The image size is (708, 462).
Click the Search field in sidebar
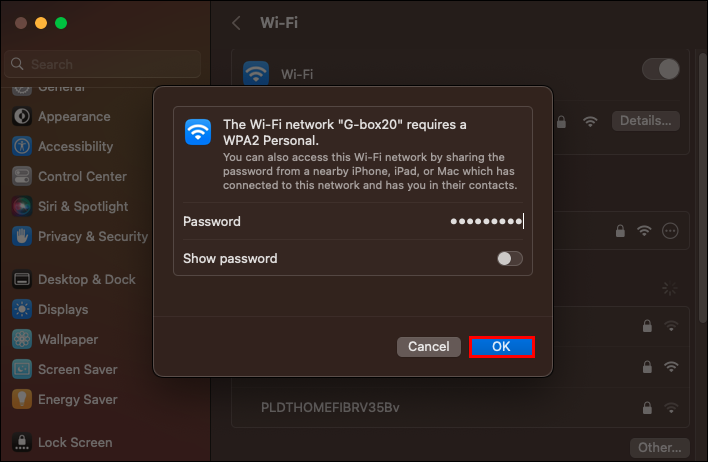click(105, 64)
